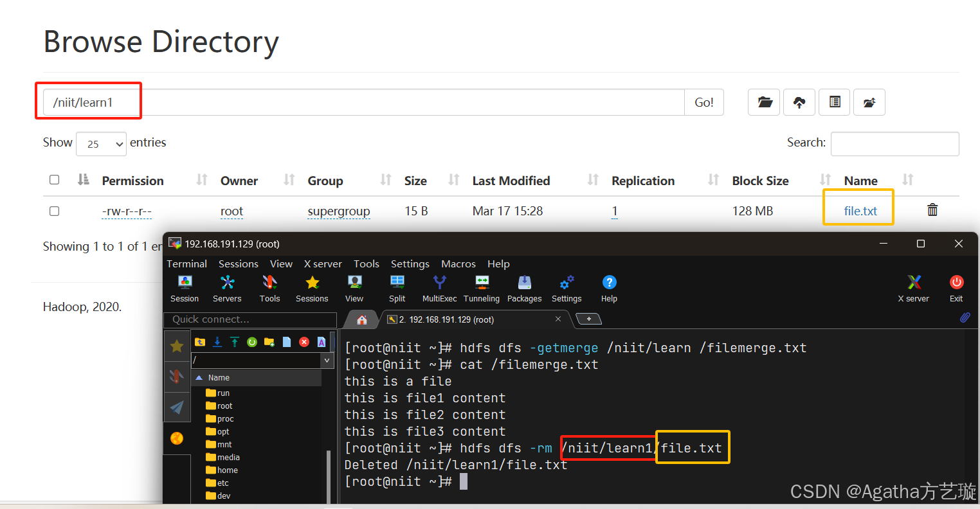Open the View toolbar icon
The height and width of the screenshot is (509, 980).
tap(354, 288)
